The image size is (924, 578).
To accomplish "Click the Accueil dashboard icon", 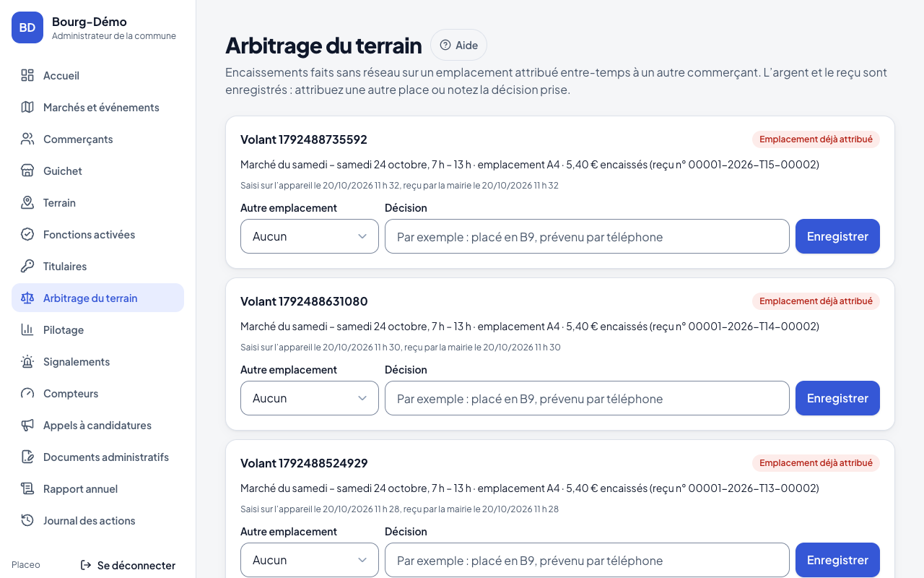I will point(27,75).
